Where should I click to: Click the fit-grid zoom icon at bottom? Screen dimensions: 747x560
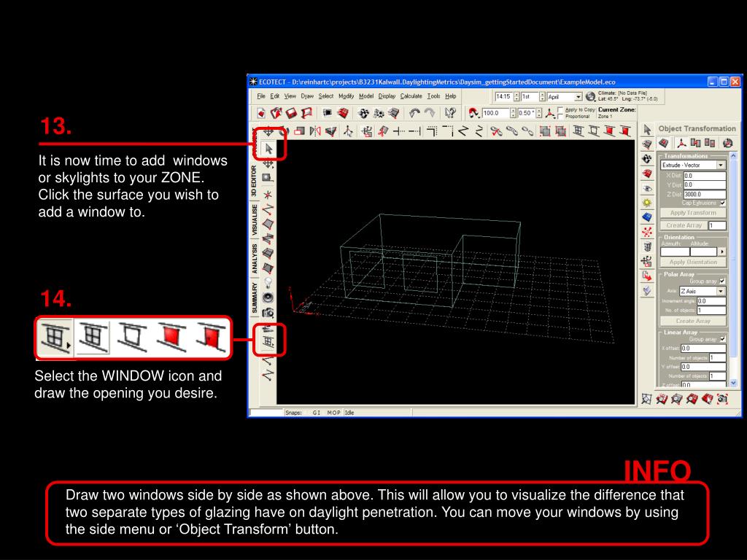646,399
